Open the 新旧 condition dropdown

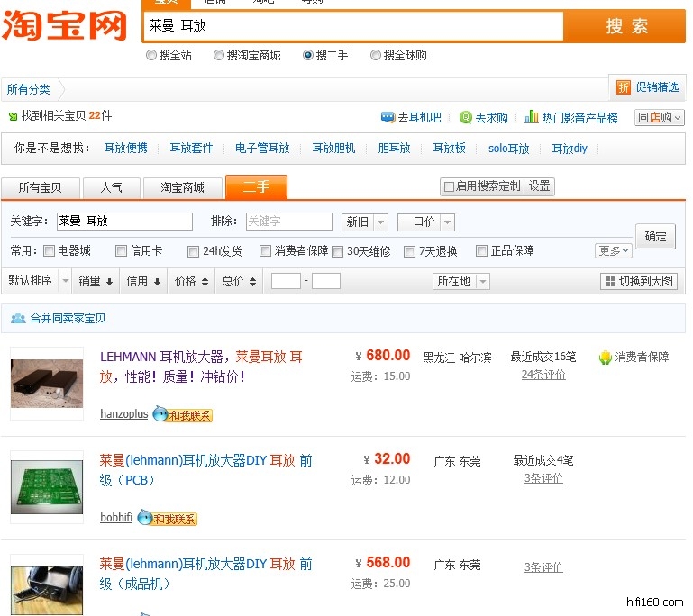[x=365, y=222]
